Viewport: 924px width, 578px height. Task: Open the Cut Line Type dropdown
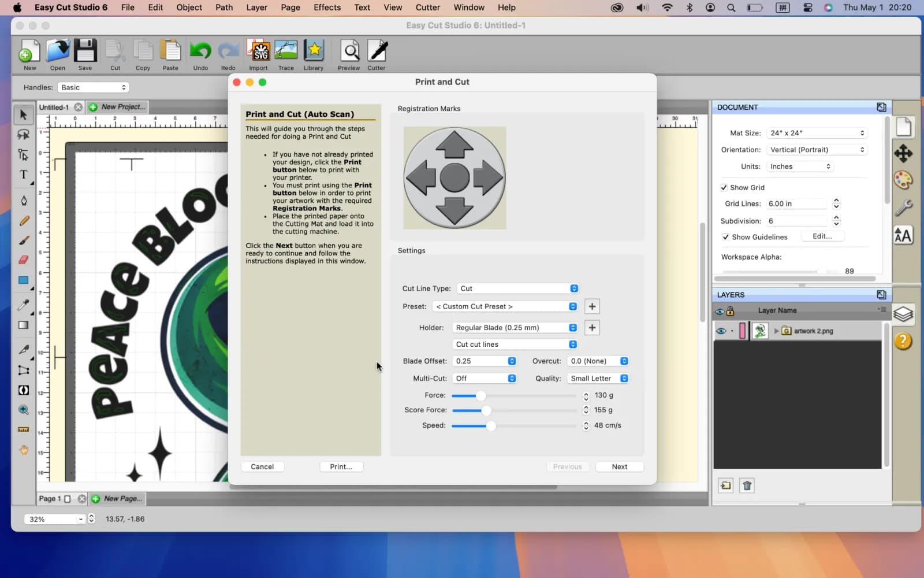point(518,288)
